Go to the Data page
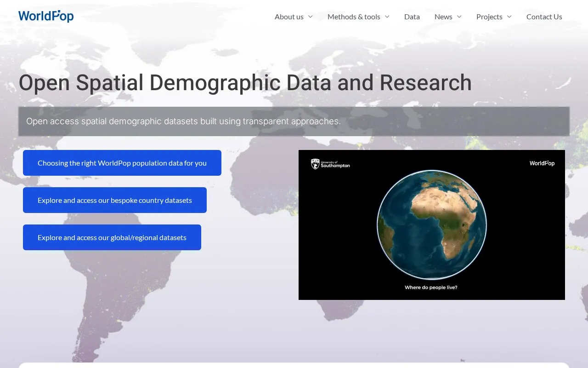This screenshot has width=588, height=368. point(412,17)
